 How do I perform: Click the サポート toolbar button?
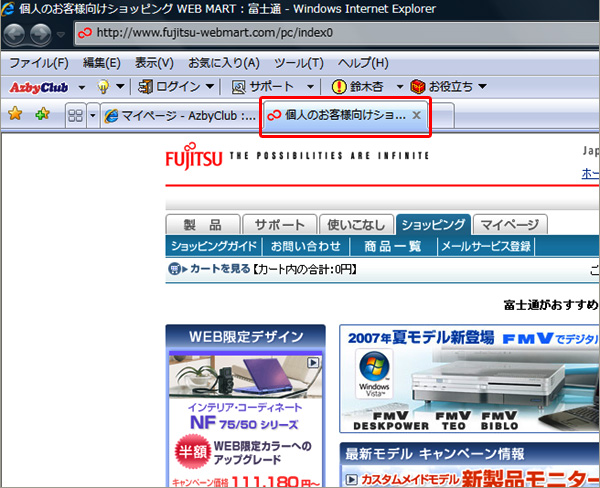[x=262, y=87]
